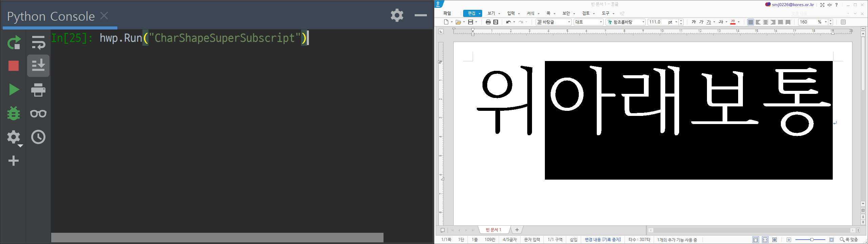This screenshot has height=244, width=868.
Task: Close the Python Console tab
Action: click(x=104, y=16)
